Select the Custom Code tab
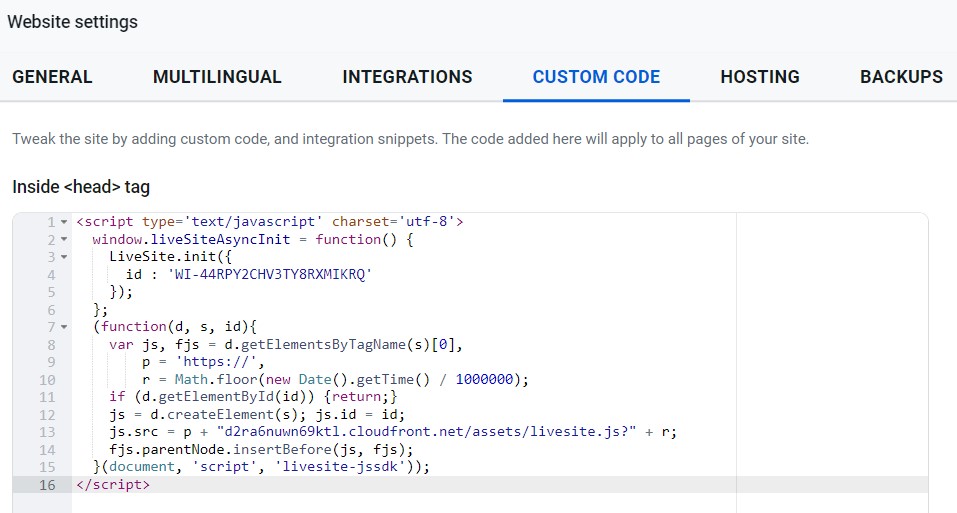The height and width of the screenshot is (513, 957). click(596, 77)
